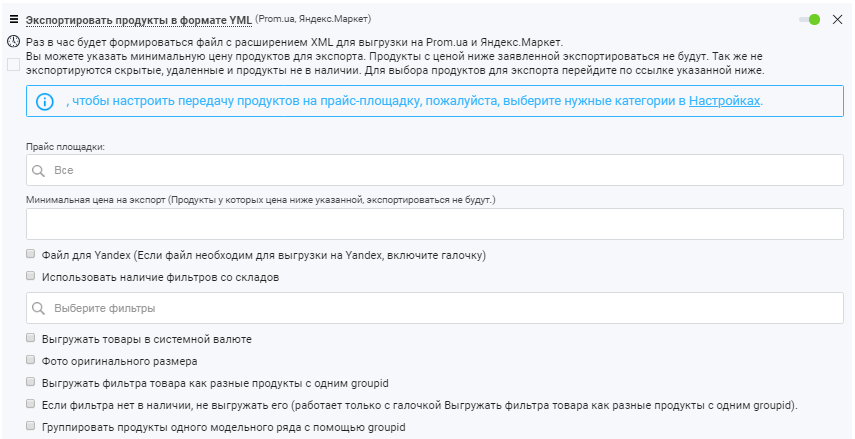Enable Файл для Yandex checkbox
855x439 pixels.
point(31,254)
